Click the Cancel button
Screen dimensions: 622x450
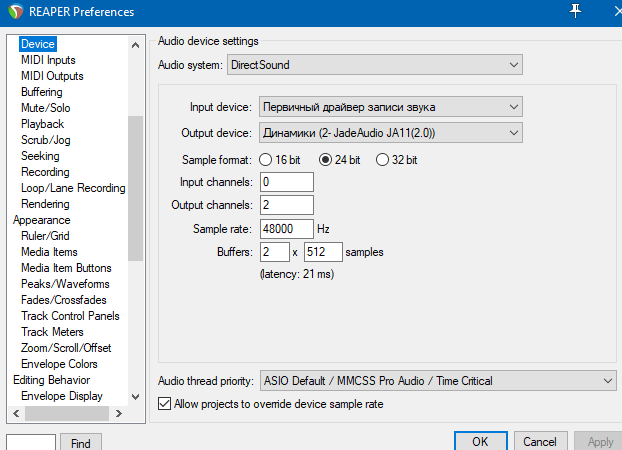[x=539, y=441]
